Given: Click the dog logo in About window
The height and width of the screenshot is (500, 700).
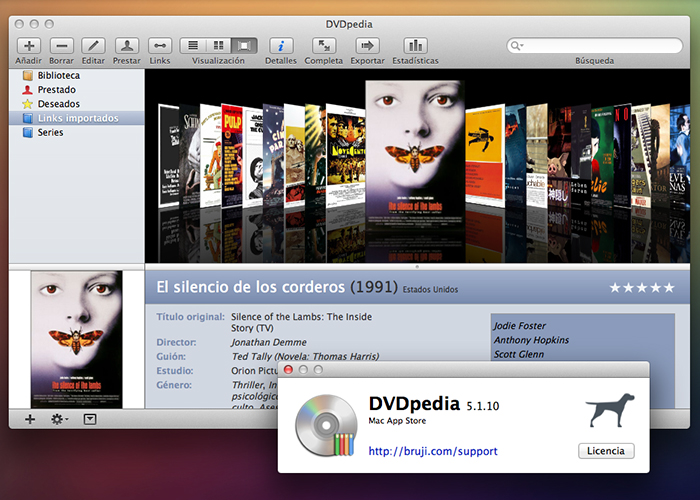Looking at the screenshot, I should (610, 410).
